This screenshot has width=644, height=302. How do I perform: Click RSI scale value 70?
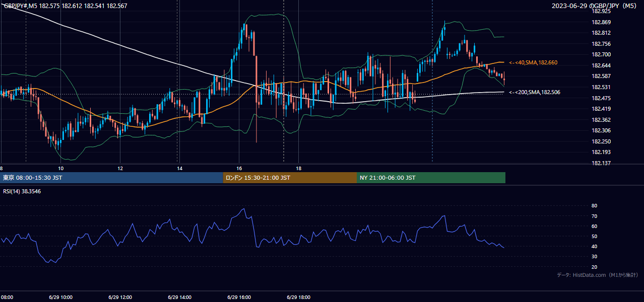coord(594,216)
